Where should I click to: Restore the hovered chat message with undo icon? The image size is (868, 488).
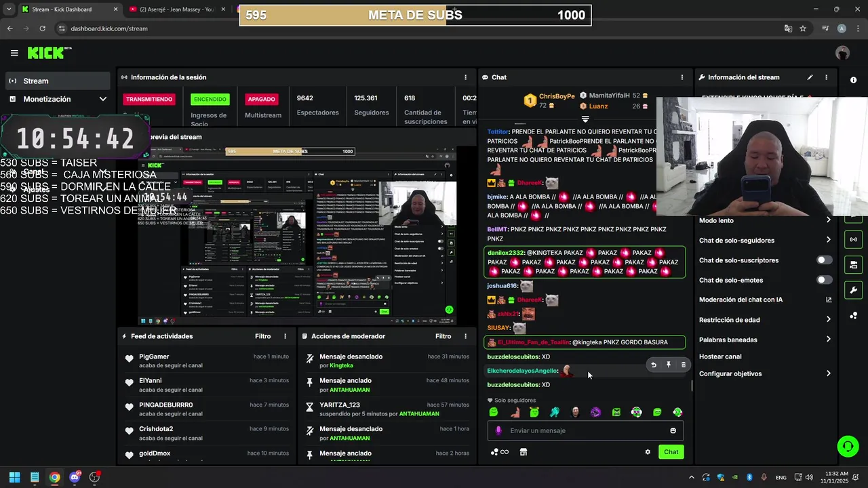[x=654, y=365]
